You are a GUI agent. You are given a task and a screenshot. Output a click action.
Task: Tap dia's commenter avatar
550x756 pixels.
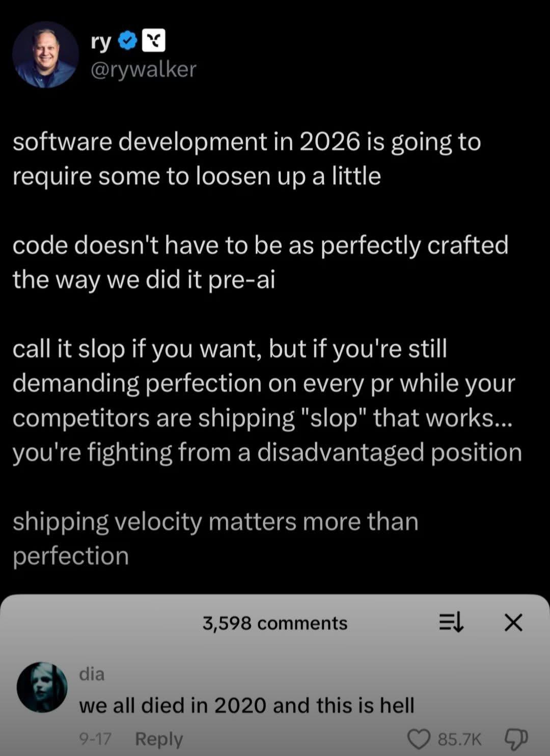pos(42,687)
